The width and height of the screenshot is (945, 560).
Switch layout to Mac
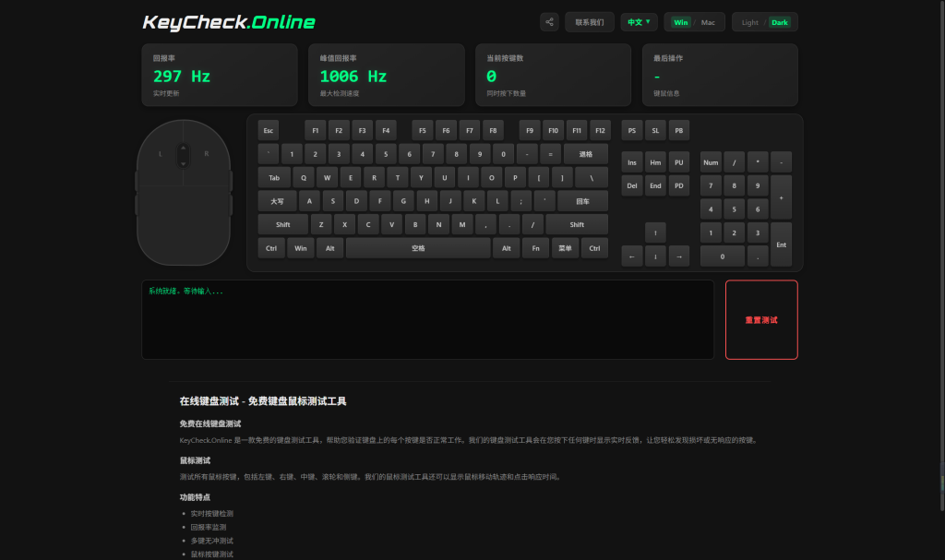coord(708,22)
